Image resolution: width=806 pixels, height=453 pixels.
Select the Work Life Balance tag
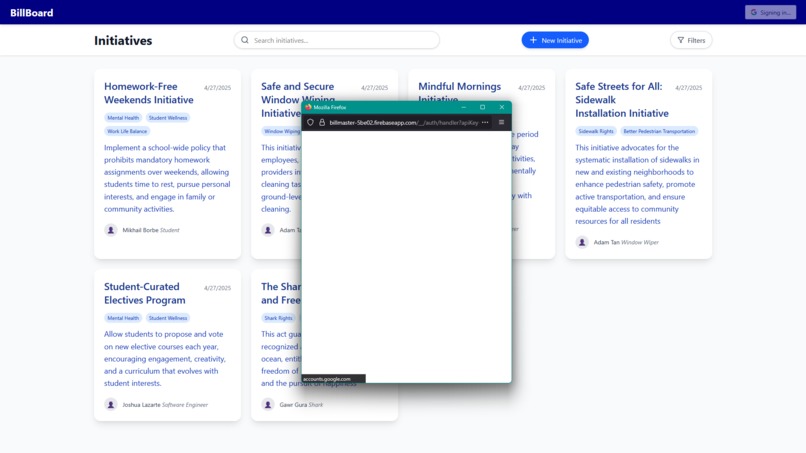click(x=127, y=131)
